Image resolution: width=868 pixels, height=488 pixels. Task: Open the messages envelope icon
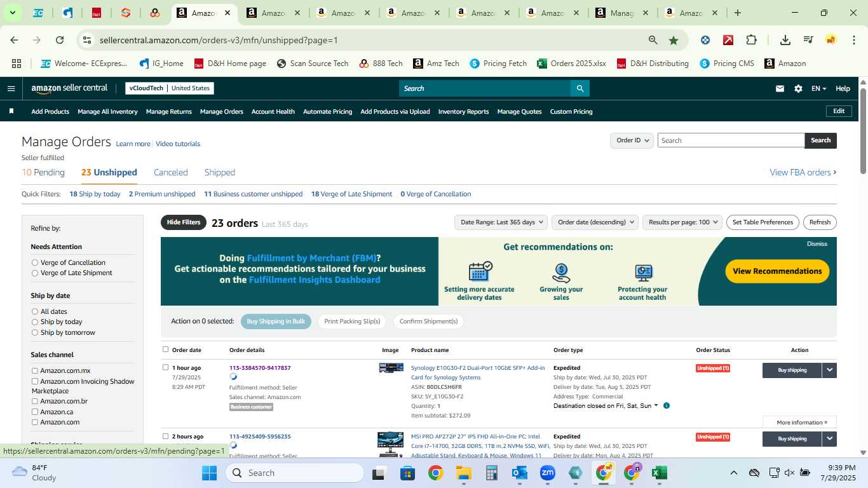(780, 88)
